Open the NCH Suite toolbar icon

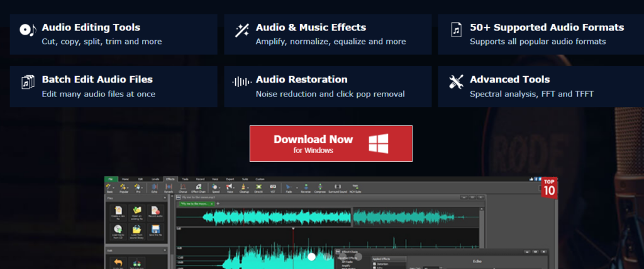click(x=355, y=186)
